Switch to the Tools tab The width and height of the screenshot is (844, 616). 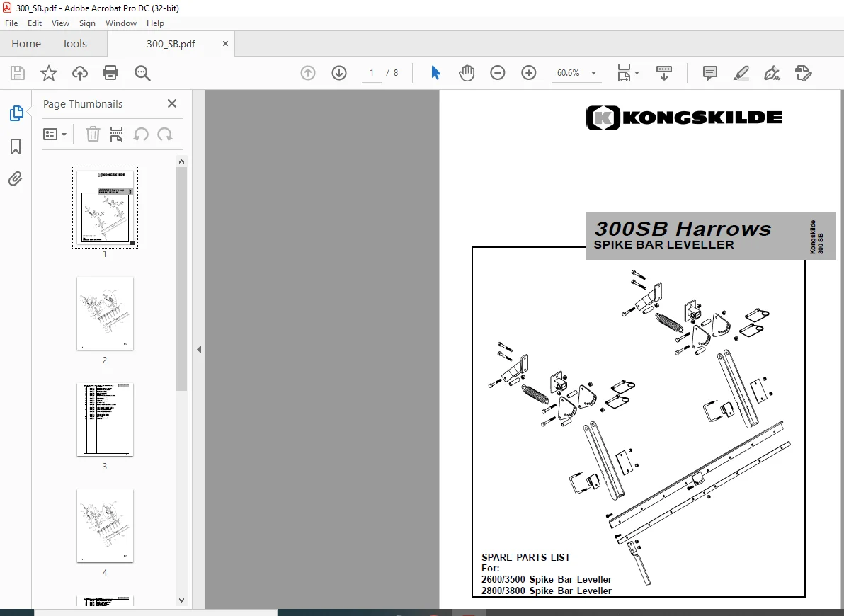pos(74,44)
